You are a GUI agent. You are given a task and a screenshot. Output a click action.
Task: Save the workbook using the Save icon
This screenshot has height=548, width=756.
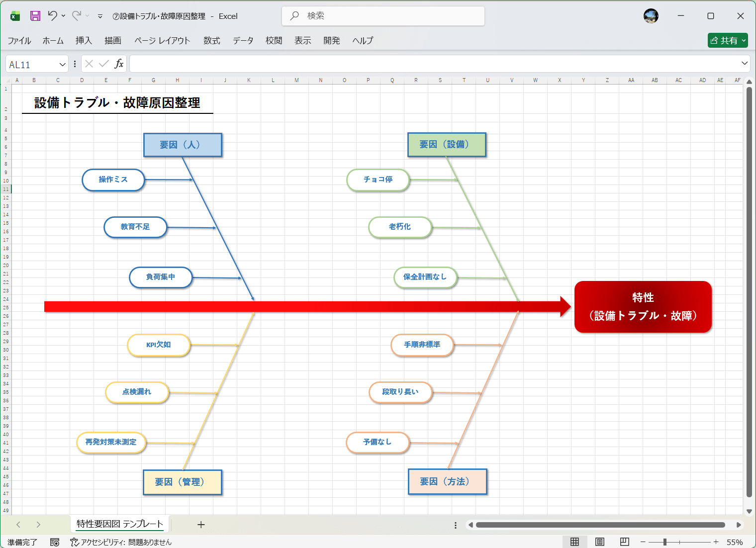35,15
